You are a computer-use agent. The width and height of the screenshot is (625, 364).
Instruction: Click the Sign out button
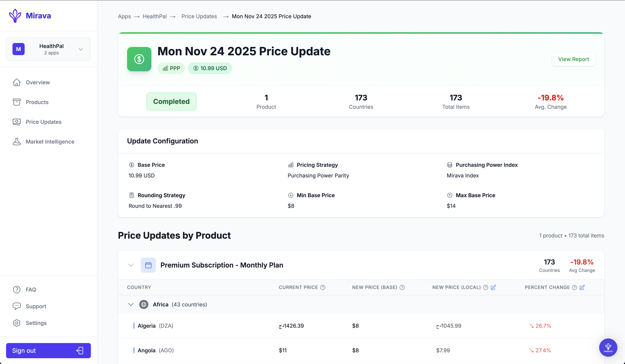48,350
